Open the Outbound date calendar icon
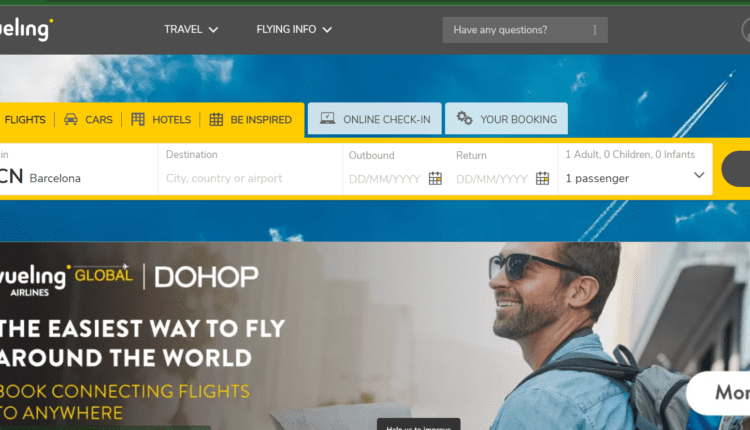The height and width of the screenshot is (430, 750). tap(435, 178)
